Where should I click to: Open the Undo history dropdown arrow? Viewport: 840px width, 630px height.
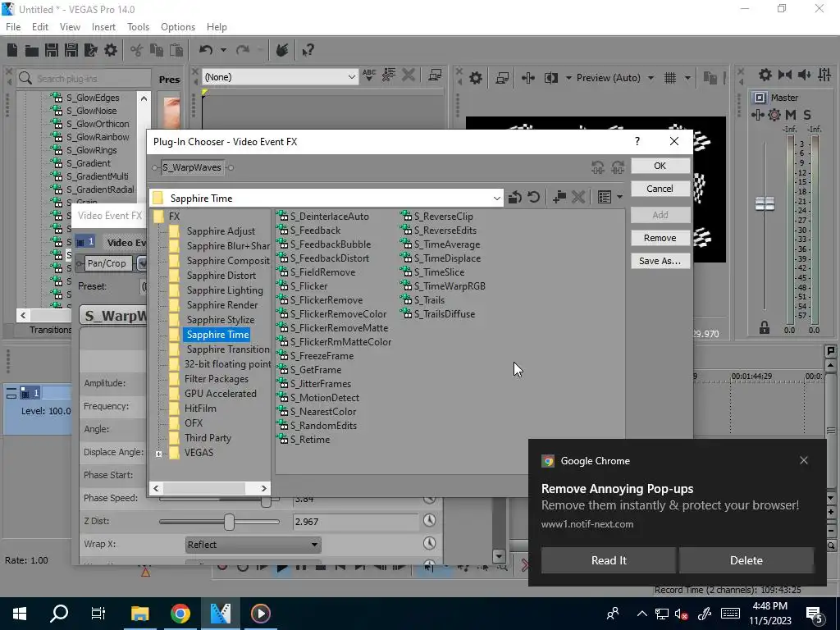(x=223, y=50)
